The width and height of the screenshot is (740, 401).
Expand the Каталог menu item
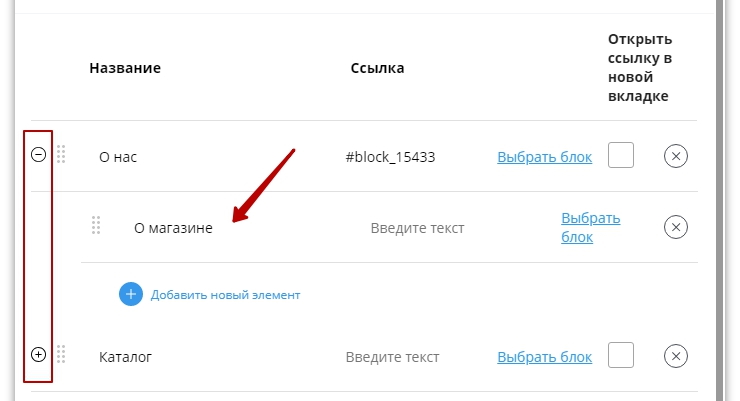[x=38, y=354]
